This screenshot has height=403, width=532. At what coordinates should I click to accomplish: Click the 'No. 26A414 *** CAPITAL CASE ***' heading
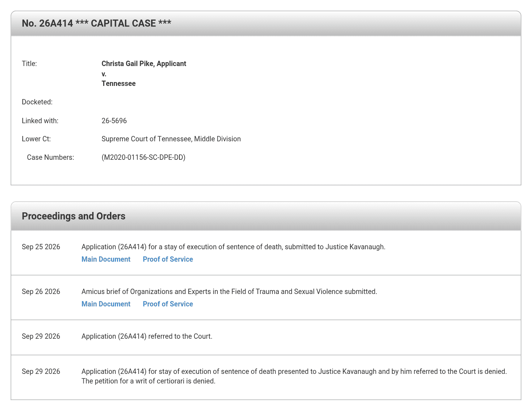pyautogui.click(x=96, y=23)
